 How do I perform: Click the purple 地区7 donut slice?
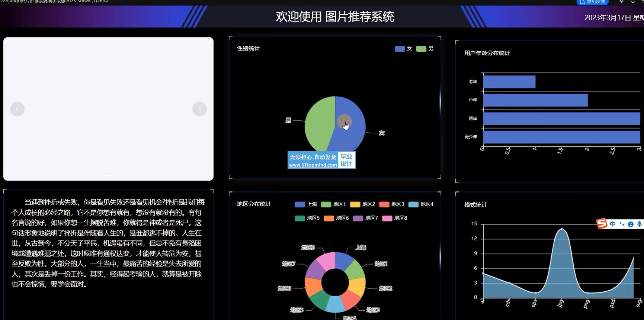pos(315,270)
